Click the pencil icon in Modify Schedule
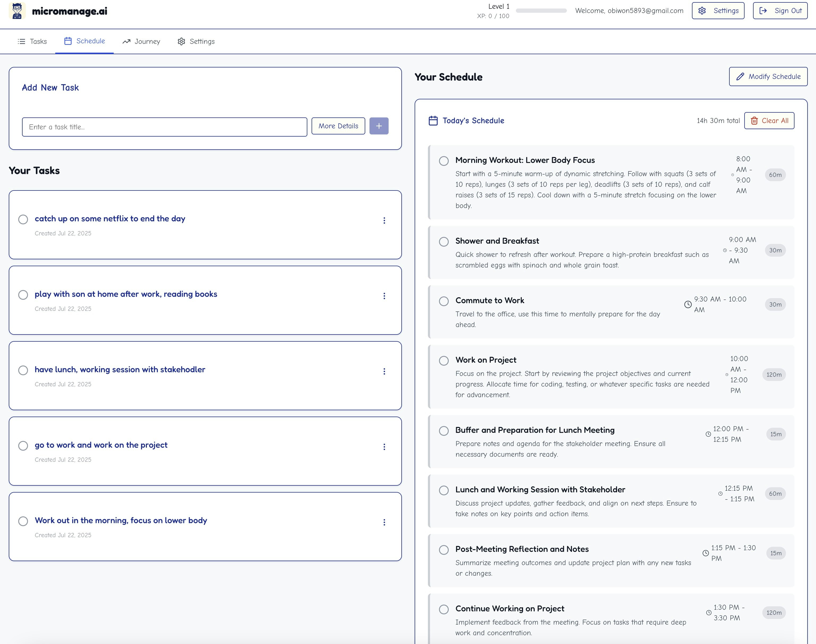This screenshot has width=816, height=644. pyautogui.click(x=740, y=77)
